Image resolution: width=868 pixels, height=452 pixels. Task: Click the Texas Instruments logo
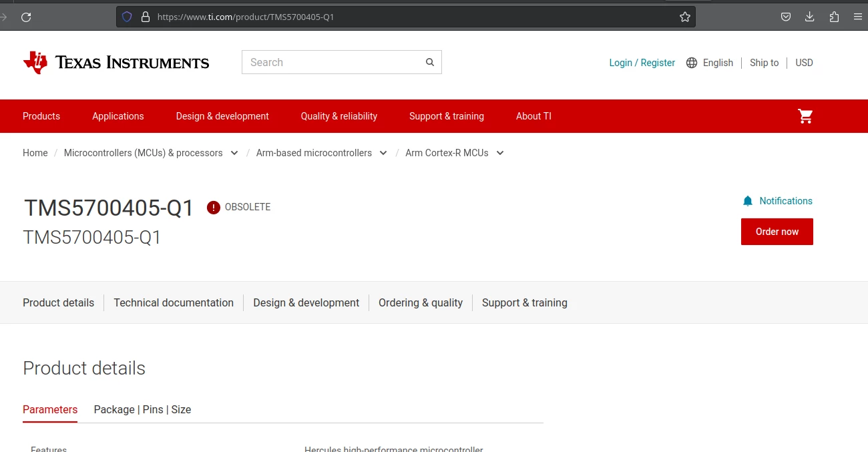116,62
